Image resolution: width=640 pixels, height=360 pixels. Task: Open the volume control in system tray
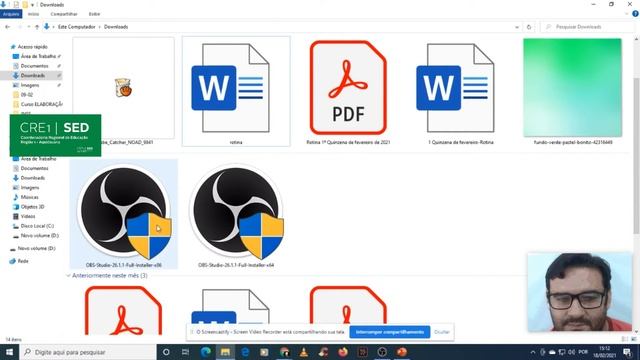(572, 352)
